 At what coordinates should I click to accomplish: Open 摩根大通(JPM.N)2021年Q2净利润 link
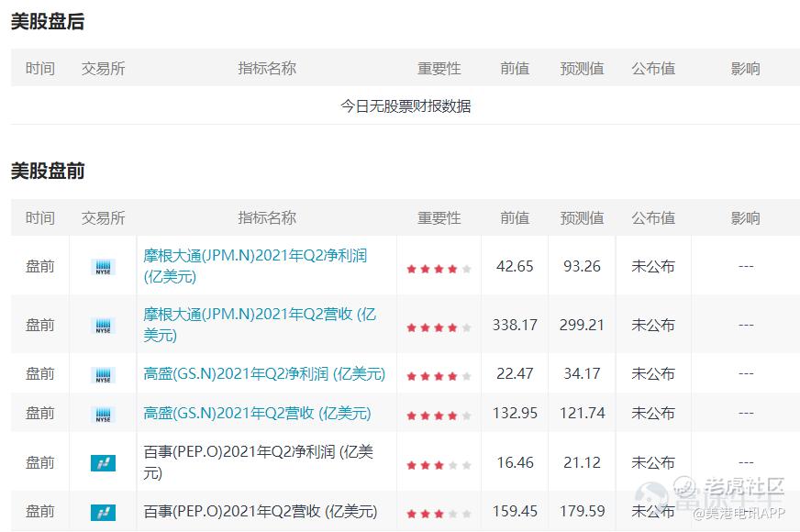point(255,266)
